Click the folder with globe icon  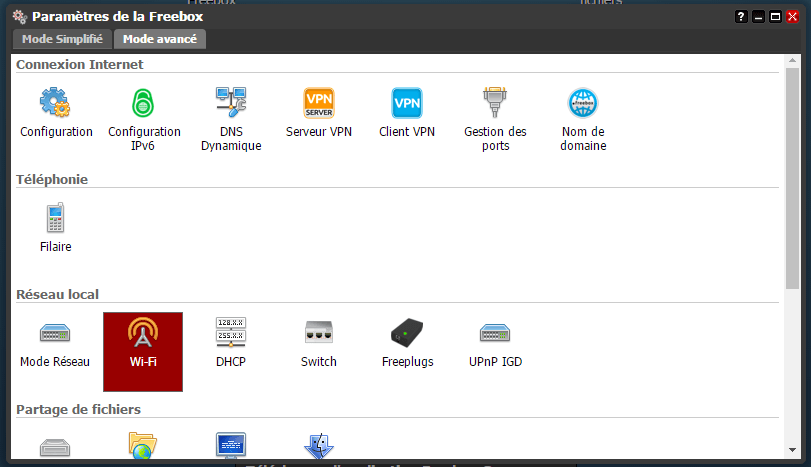(143, 445)
